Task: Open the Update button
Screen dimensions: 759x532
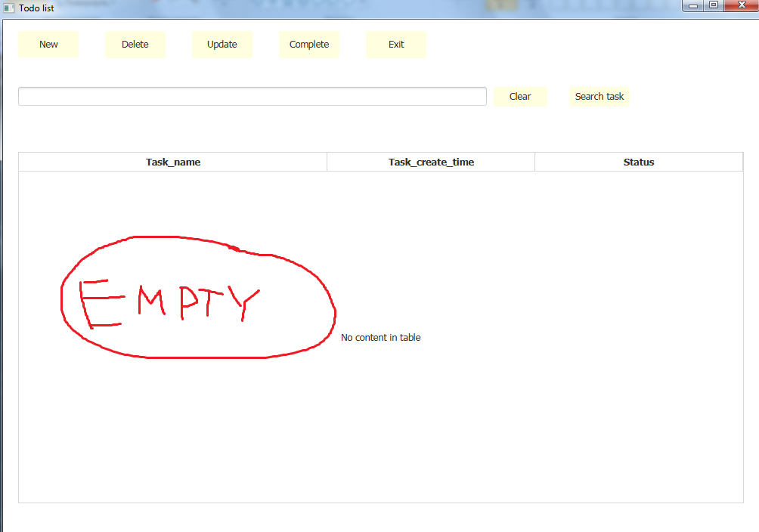Action: coord(222,45)
